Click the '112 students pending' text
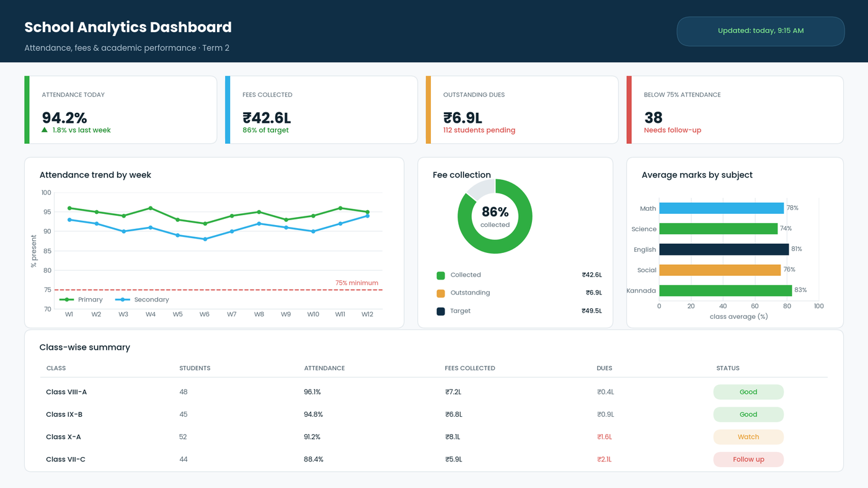This screenshot has width=868, height=488. pyautogui.click(x=479, y=130)
